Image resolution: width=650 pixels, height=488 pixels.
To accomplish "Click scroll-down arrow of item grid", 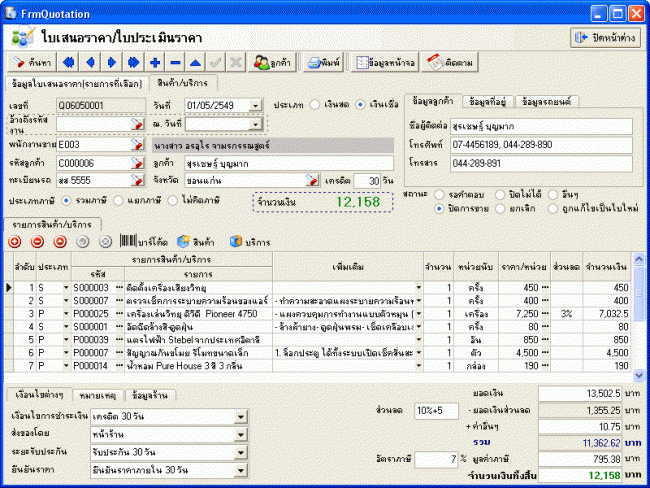I will tap(639, 376).
